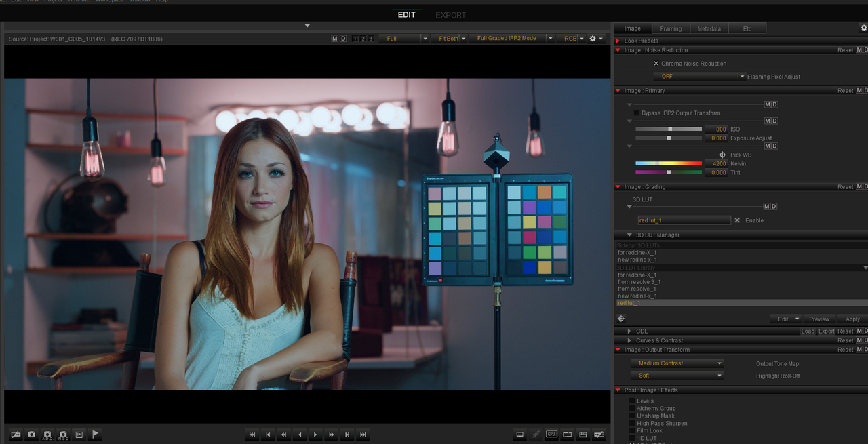Open the Edit dropdown in LUT Manager
This screenshot has width=868, height=444.
pyautogui.click(x=787, y=319)
